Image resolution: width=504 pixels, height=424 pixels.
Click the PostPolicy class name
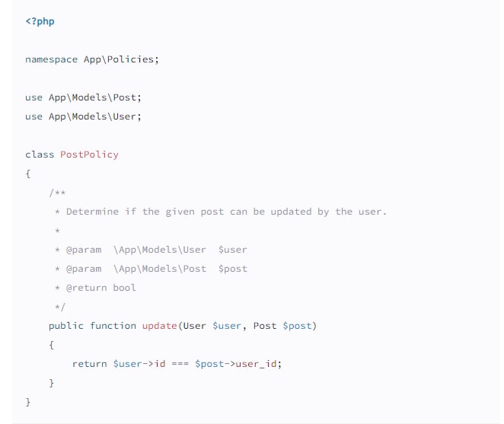point(89,155)
